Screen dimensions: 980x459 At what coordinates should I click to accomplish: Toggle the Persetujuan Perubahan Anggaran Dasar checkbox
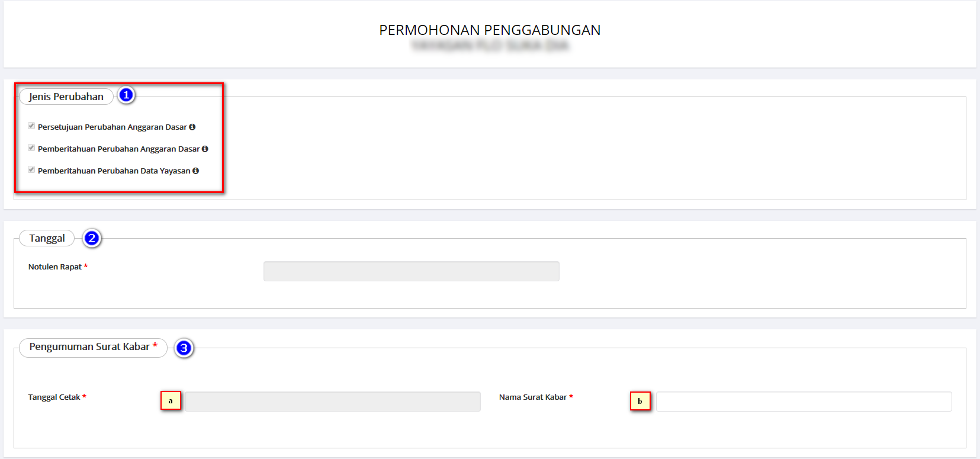tap(31, 126)
